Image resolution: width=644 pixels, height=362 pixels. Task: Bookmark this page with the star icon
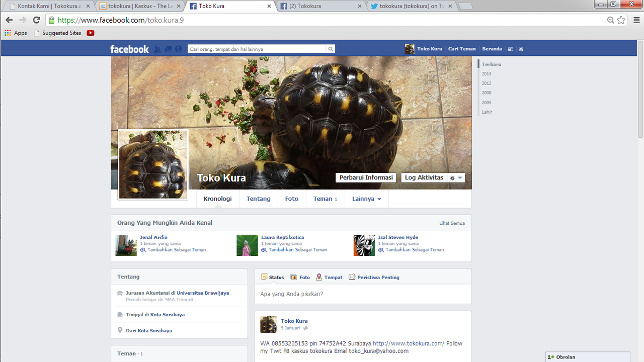(x=621, y=20)
